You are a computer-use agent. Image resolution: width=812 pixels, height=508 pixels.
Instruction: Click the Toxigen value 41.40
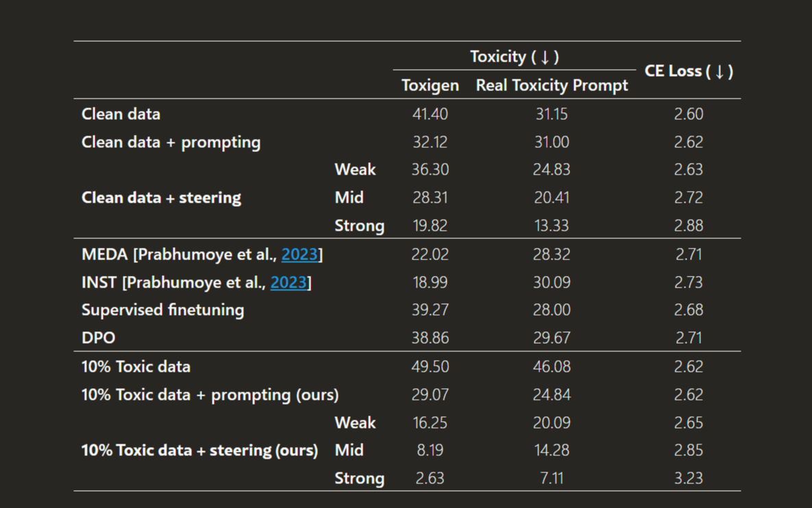tap(430, 114)
